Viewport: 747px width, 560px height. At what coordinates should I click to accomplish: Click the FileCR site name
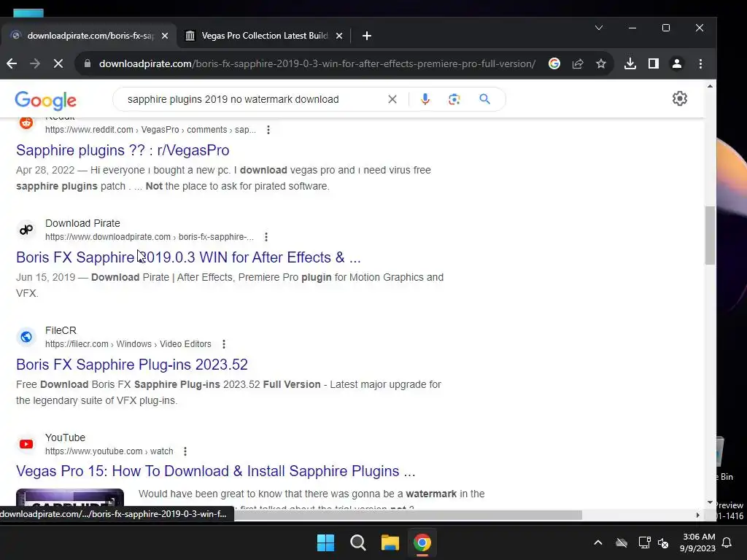[61, 330]
